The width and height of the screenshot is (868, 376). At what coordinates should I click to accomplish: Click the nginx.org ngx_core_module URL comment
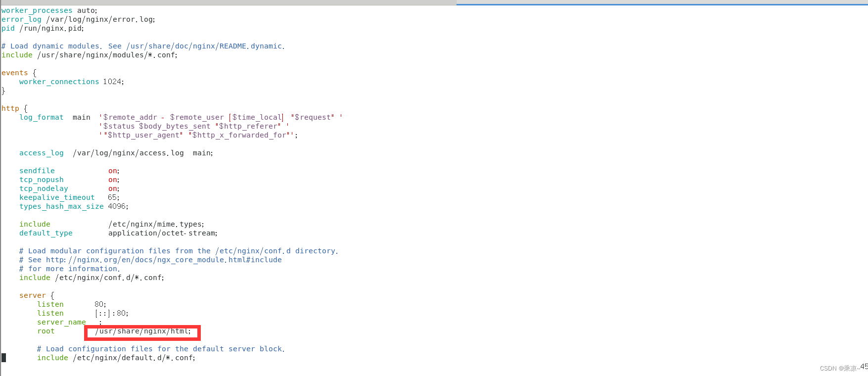coord(150,260)
